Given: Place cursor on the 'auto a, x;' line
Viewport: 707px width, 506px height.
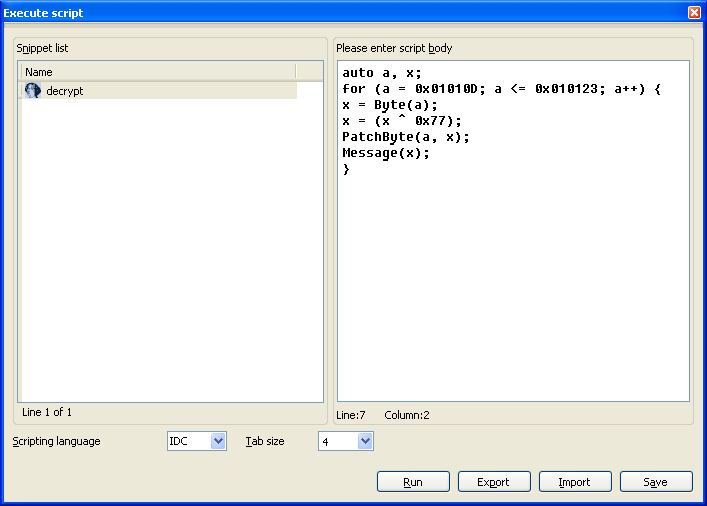Looking at the screenshot, I should click(x=382, y=73).
